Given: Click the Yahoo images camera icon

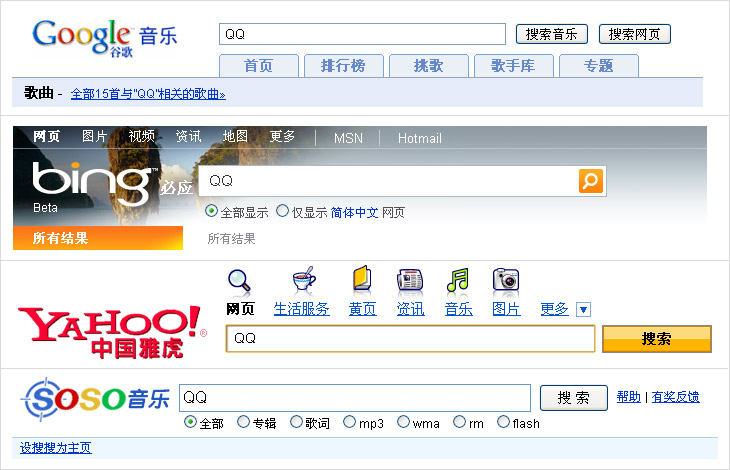Looking at the screenshot, I should pyautogui.click(x=506, y=280).
